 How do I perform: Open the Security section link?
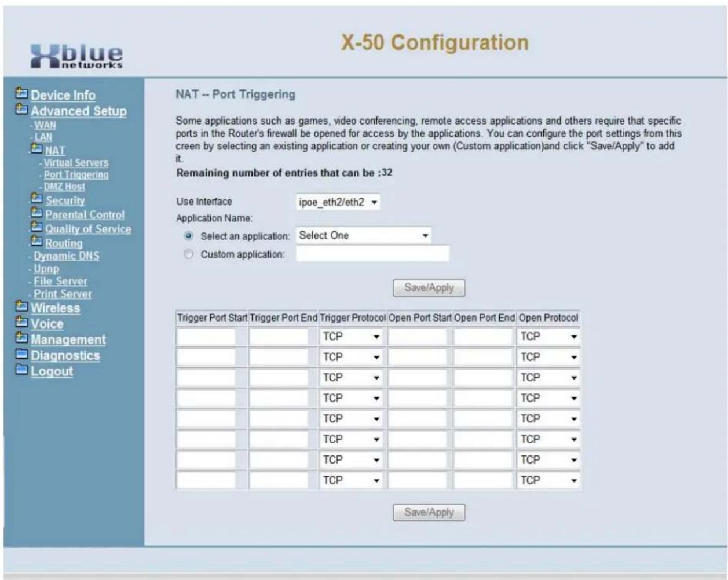(x=65, y=200)
